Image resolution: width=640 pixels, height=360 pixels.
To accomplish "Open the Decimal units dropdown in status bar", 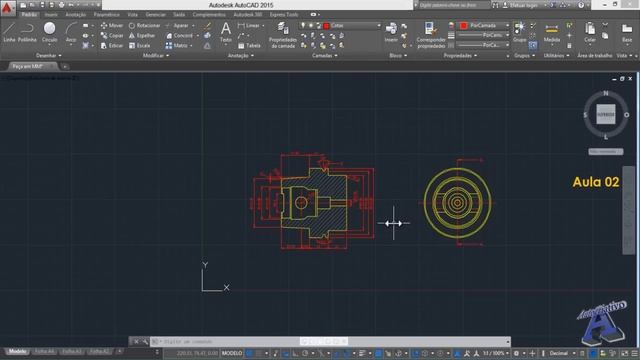I will coord(562,353).
